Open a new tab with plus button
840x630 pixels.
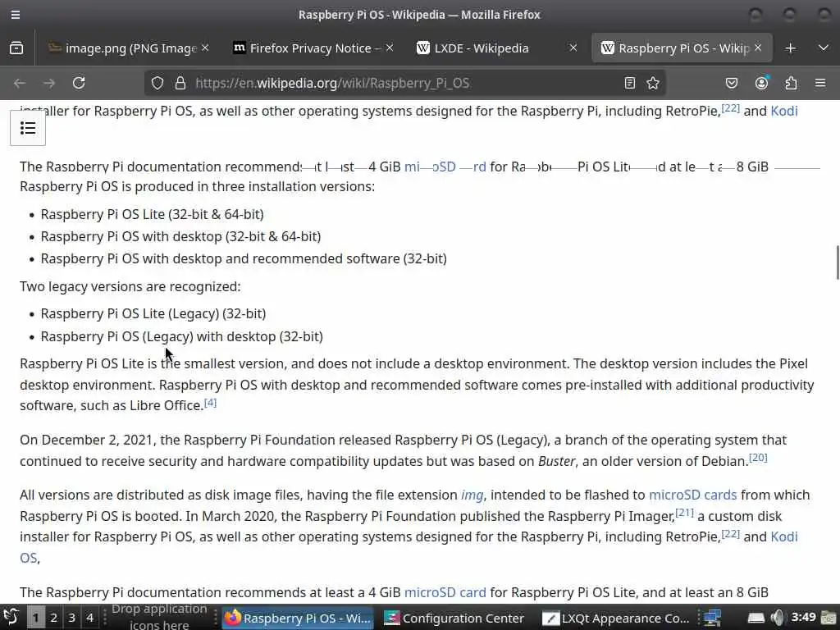(x=790, y=48)
